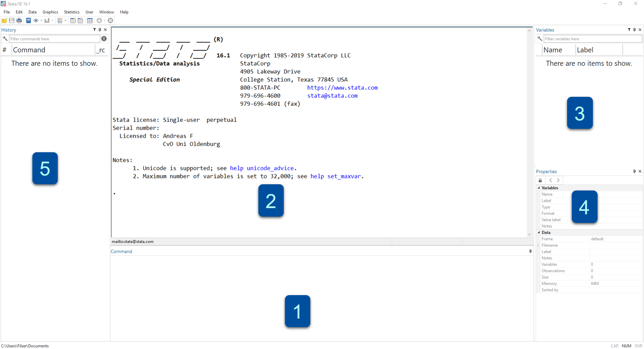Image resolution: width=644 pixels, height=349 pixels.
Task: Open the Graphics menu
Action: [x=50, y=12]
